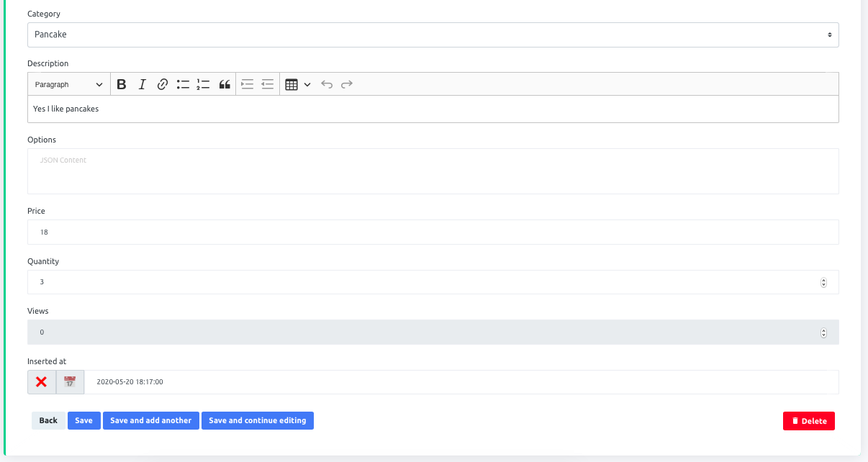Undo the last editor change
The image size is (868, 462).
(x=326, y=83)
